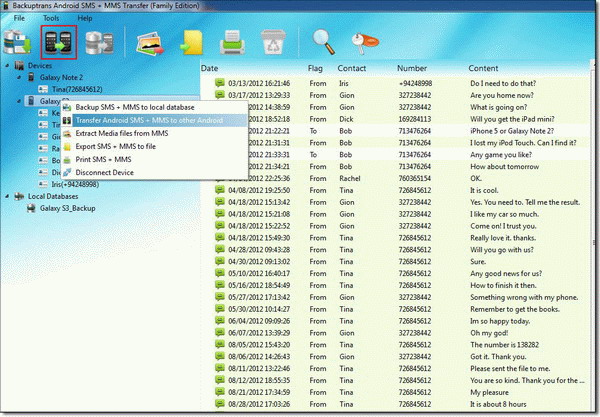This screenshot has height=417, width=600.
Task: Click the recycle bin delete toolbar icon
Action: 273,42
